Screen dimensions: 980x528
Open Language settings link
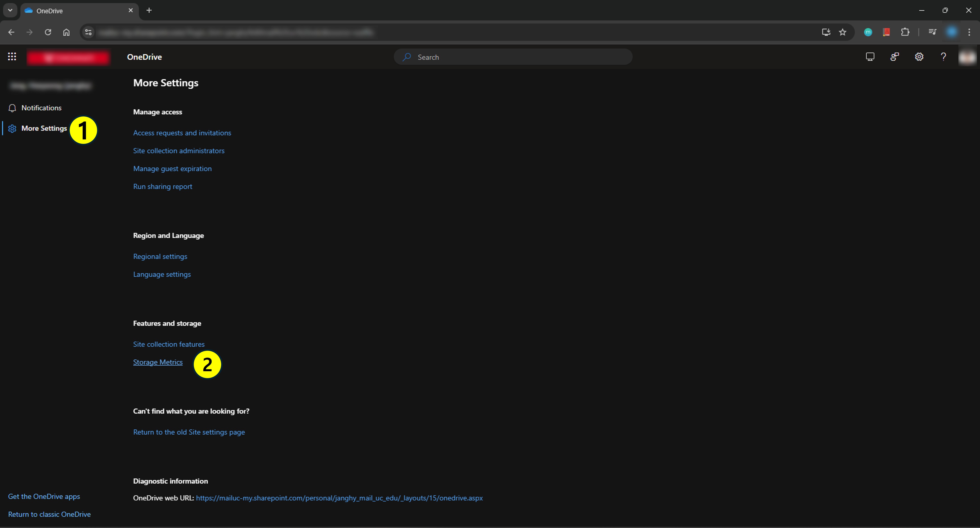[x=162, y=274]
